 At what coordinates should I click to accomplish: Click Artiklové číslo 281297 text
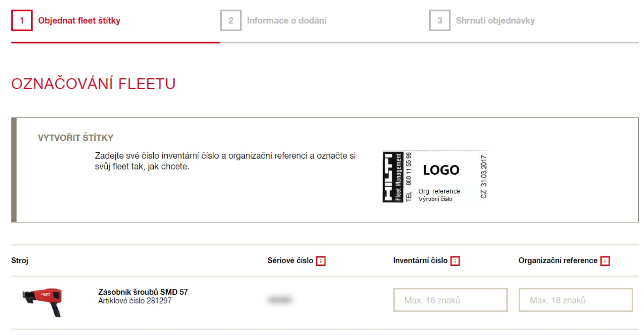[135, 301]
